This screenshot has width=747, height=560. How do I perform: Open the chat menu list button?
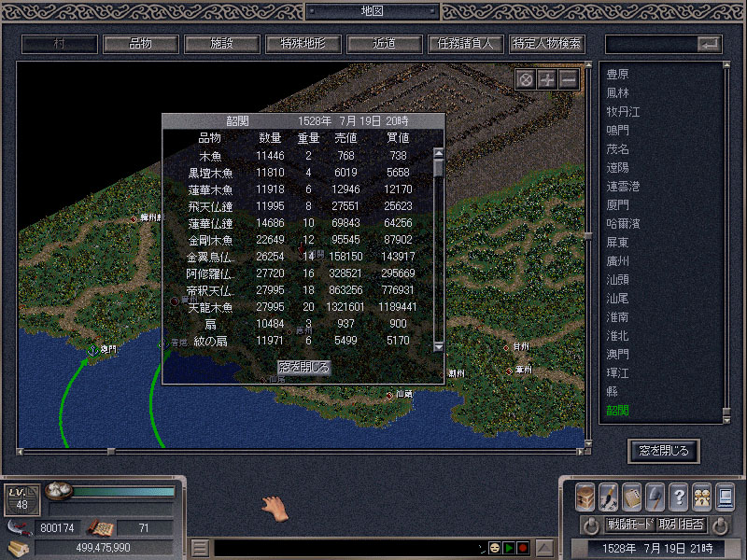coord(200,547)
